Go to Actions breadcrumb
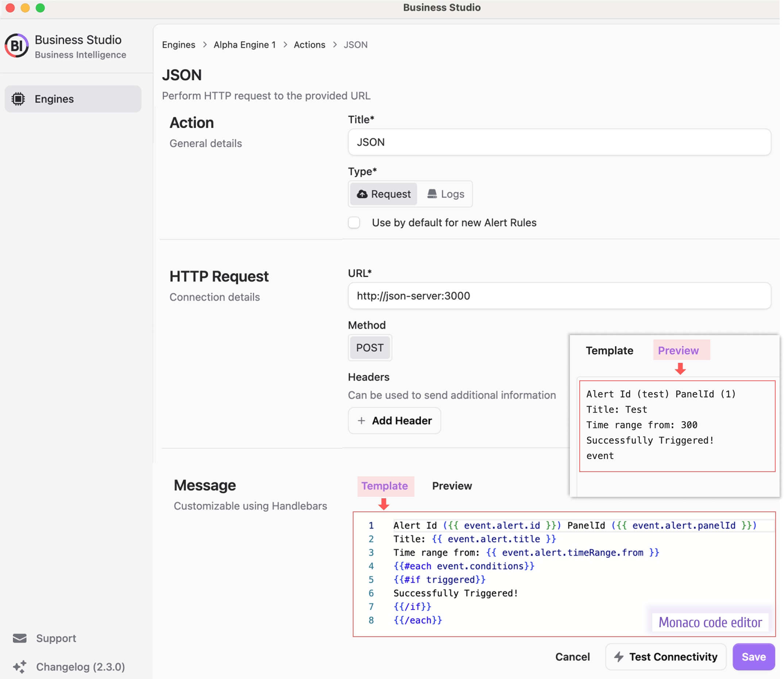This screenshot has width=784, height=679. [309, 45]
